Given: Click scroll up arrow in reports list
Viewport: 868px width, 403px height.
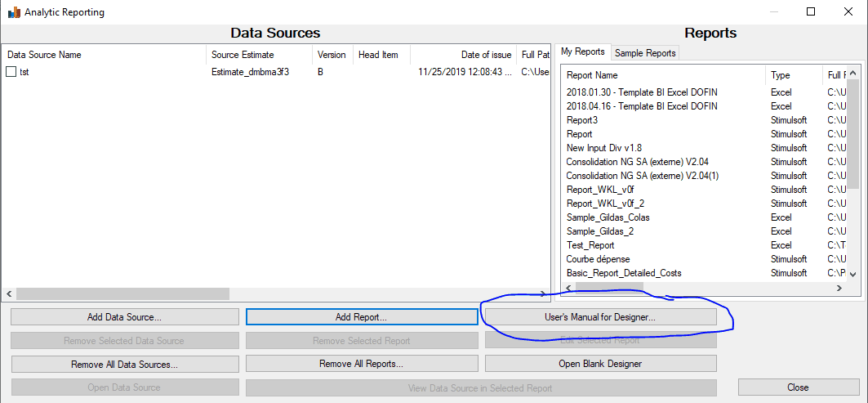Looking at the screenshot, I should click(852, 73).
